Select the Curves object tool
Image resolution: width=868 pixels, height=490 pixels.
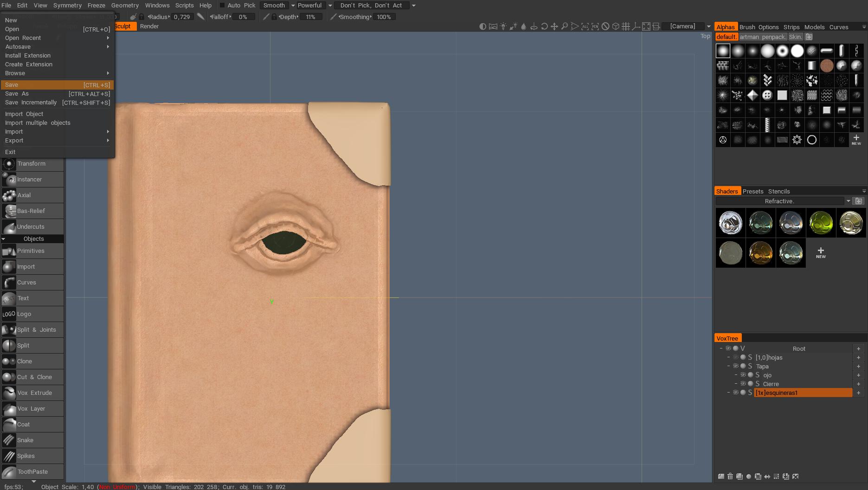[32, 282]
